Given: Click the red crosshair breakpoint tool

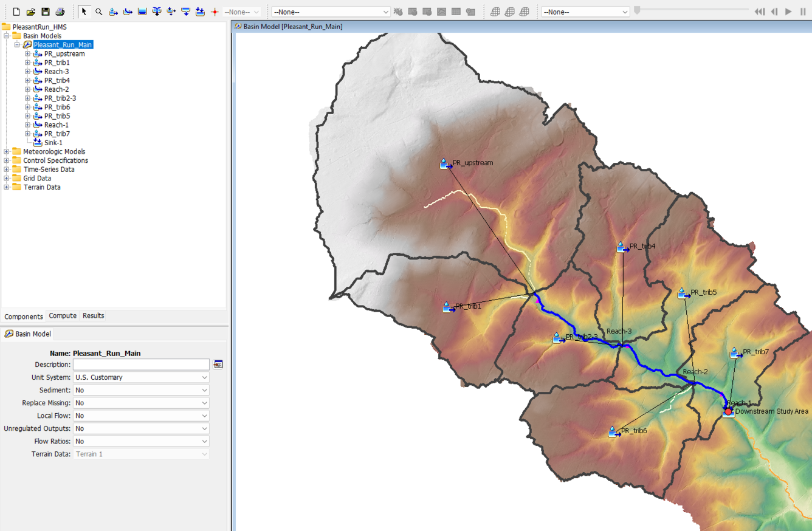Looking at the screenshot, I should pyautogui.click(x=214, y=11).
